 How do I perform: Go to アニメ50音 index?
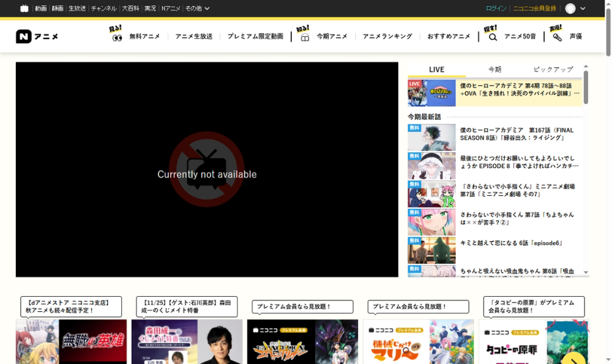(520, 36)
